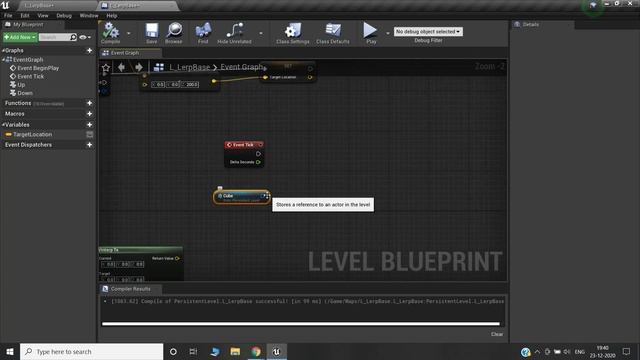The width and height of the screenshot is (640, 360).
Task: Select the Down input event item
Action: pos(25,93)
